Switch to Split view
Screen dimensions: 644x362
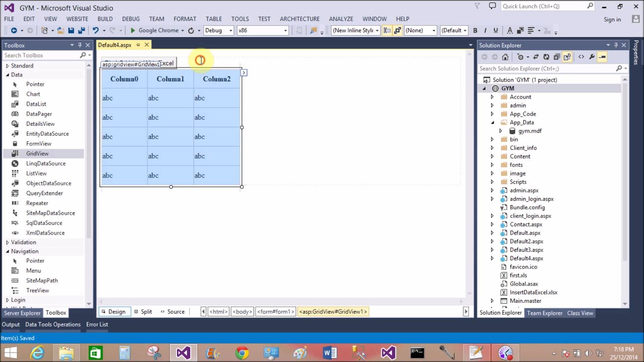143,312
